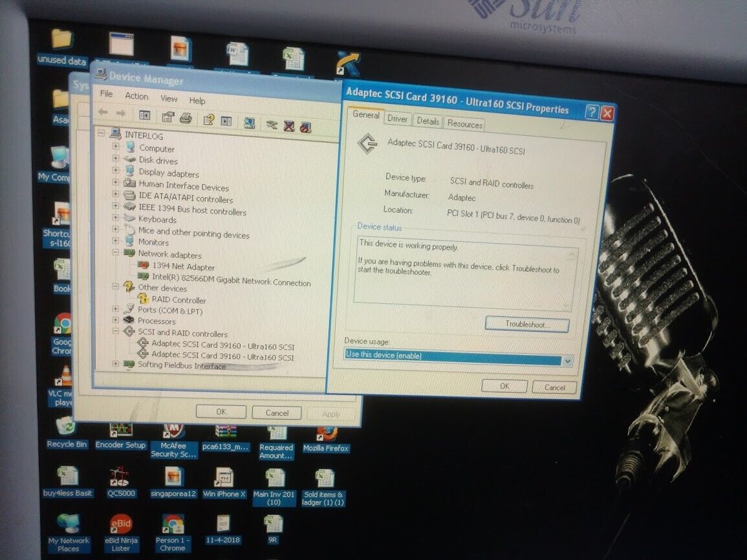Click the Help icon in Device Manager toolbar
The height and width of the screenshot is (560, 747).
coord(208,120)
